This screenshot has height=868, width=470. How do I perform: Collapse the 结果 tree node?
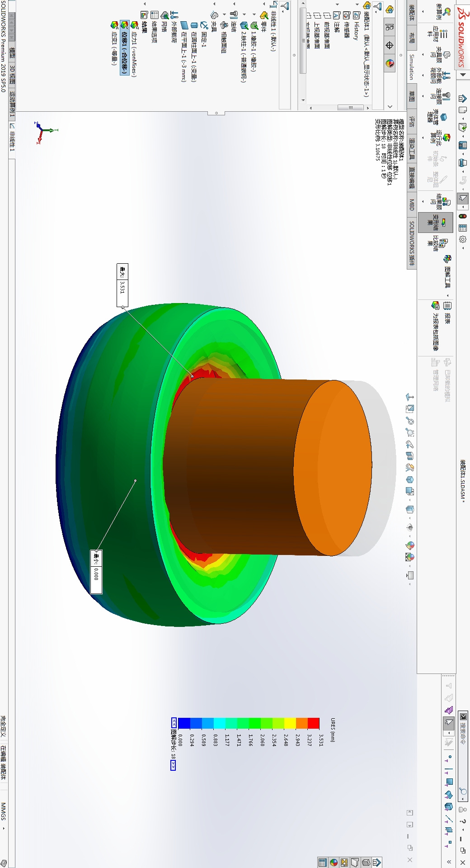[x=145, y=4]
